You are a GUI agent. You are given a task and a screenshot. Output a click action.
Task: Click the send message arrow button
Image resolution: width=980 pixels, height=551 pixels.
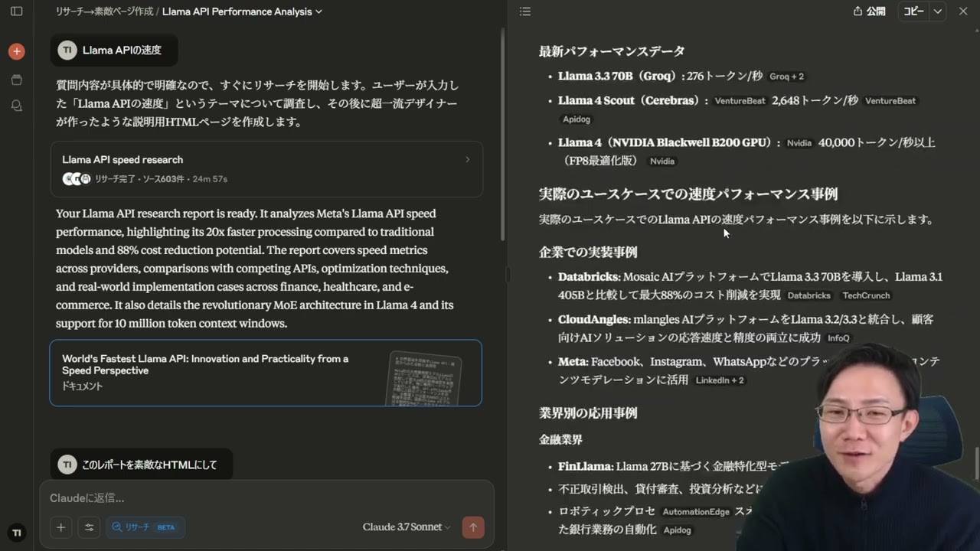(473, 527)
